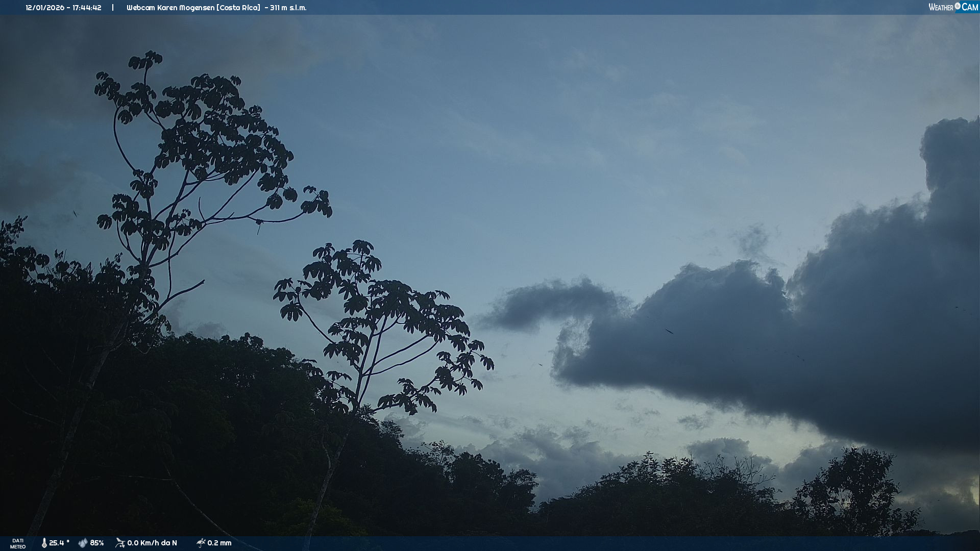Click the 17:44:42 time stamp
The width and height of the screenshot is (980, 551).
(x=87, y=8)
